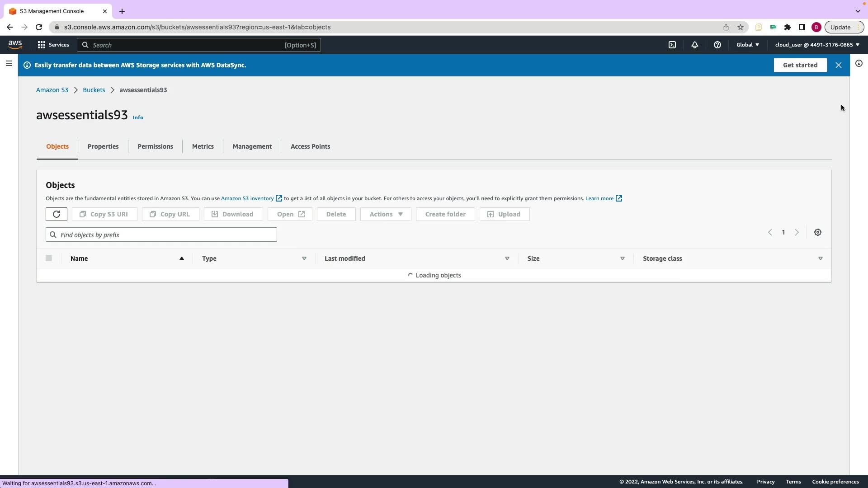868x488 pixels.
Task: Open the hamburger side navigation menu
Action: 9,64
